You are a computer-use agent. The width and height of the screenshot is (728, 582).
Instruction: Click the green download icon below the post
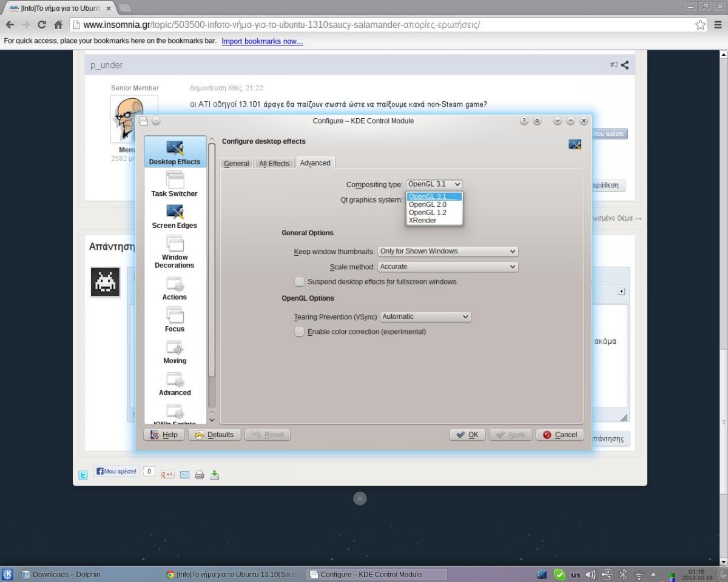click(x=214, y=475)
